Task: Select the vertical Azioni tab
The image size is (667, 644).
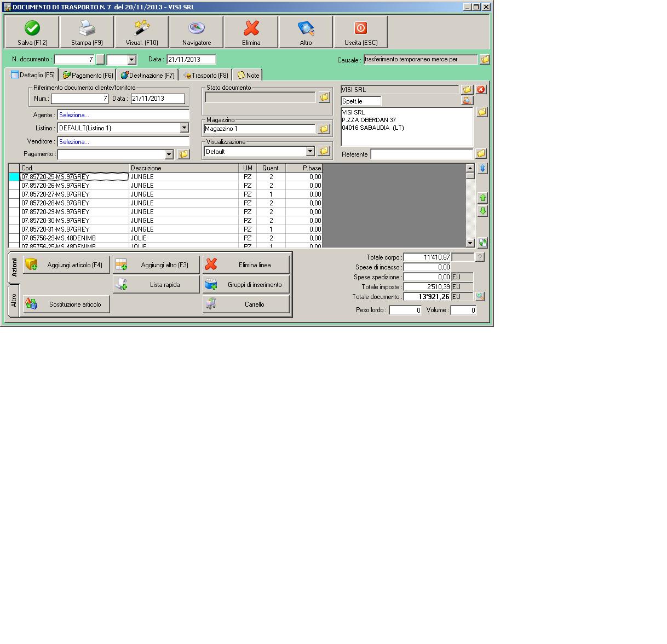Action: 14,268
